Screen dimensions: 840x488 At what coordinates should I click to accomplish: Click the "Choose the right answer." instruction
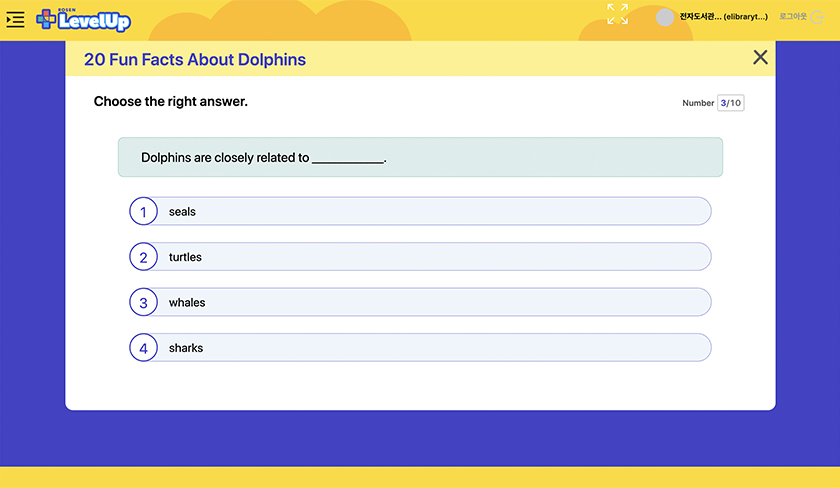(171, 102)
